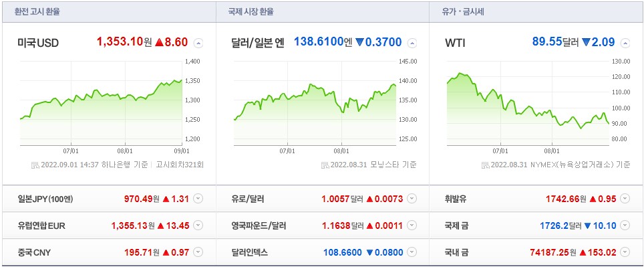Viewport: 644px width, 267px height.
Task: Collapse the 달러/일본 엔 chart chevron
Action: [412, 43]
